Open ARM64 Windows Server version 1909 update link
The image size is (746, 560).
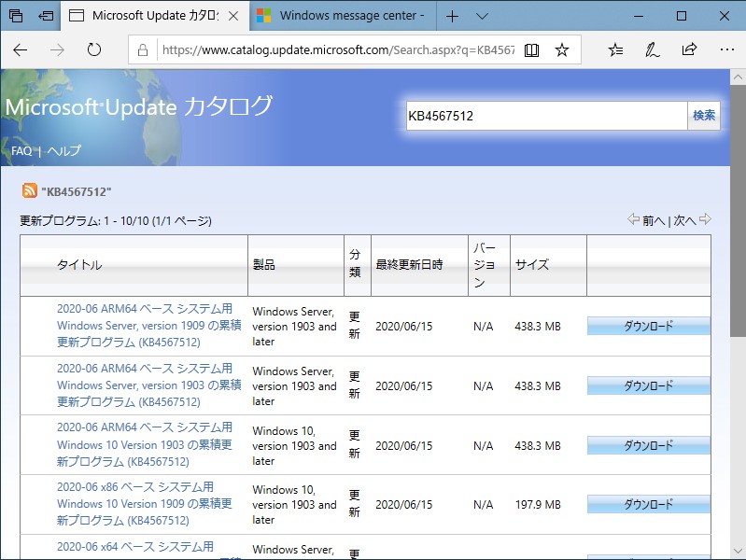148,326
